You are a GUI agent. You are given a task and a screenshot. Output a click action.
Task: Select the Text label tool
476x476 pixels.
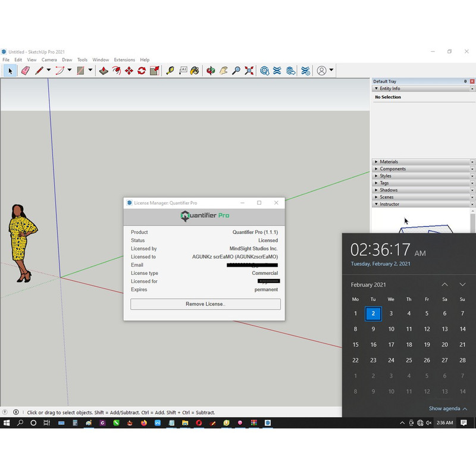183,71
